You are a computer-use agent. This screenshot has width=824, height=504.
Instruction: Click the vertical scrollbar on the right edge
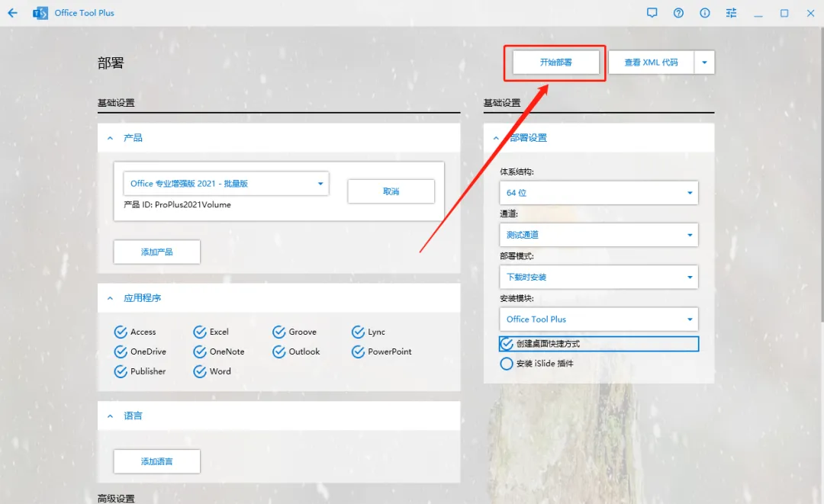822,173
